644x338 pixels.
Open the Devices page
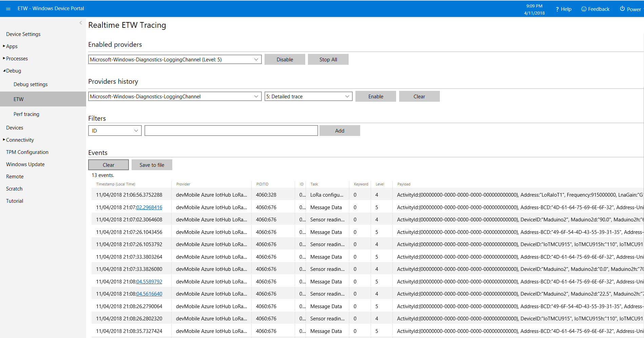point(15,128)
